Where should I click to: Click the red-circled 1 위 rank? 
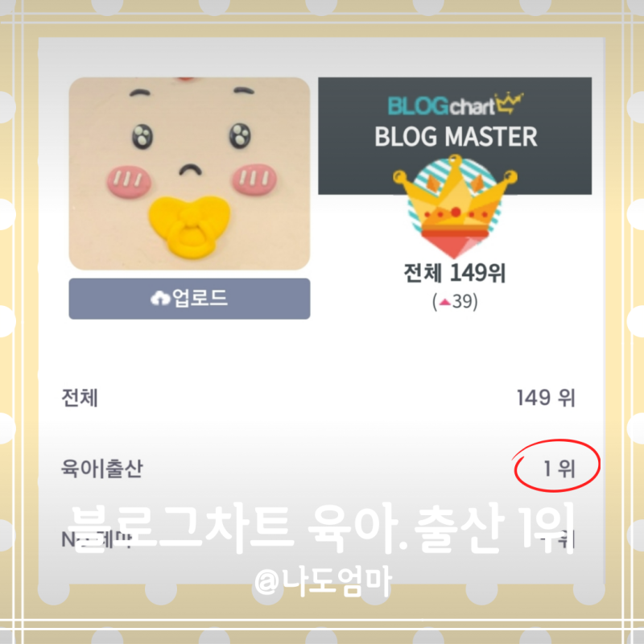pos(559,469)
